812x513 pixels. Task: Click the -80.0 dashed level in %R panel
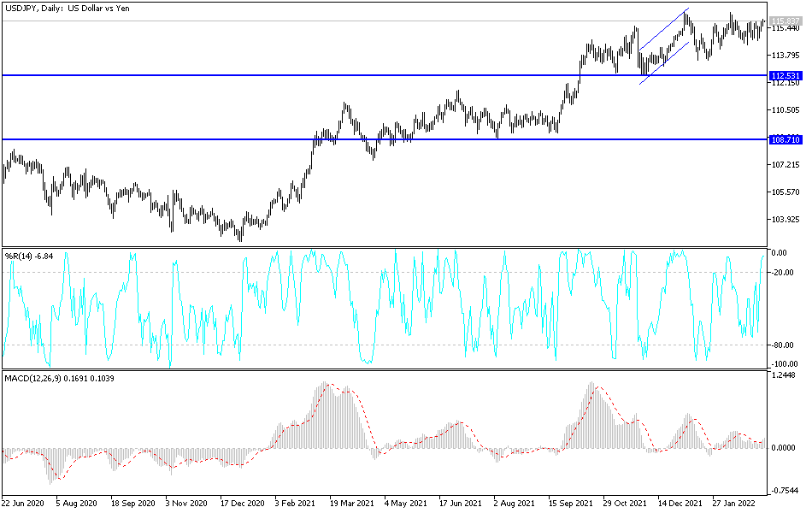385,345
